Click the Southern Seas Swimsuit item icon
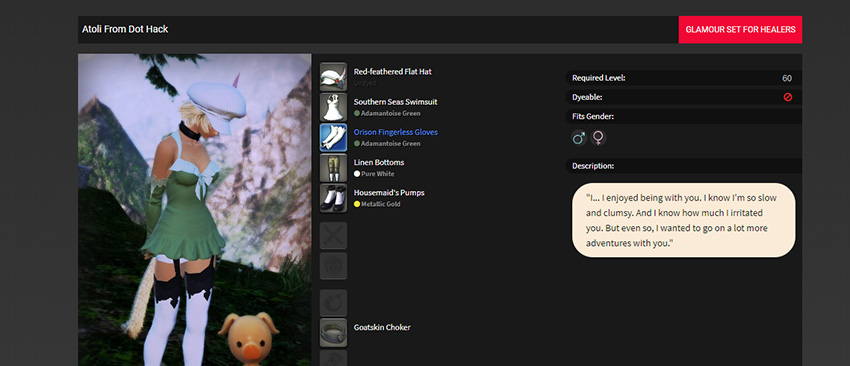 pos(333,107)
